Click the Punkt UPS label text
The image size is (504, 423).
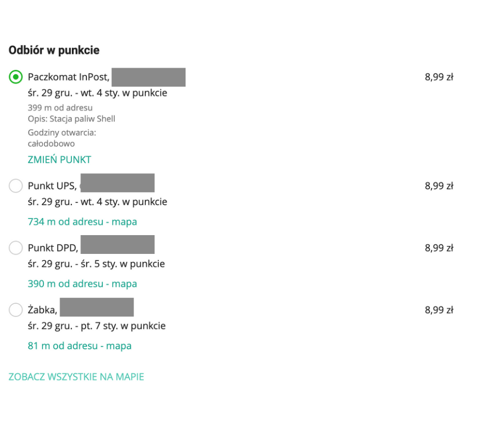[51, 186]
